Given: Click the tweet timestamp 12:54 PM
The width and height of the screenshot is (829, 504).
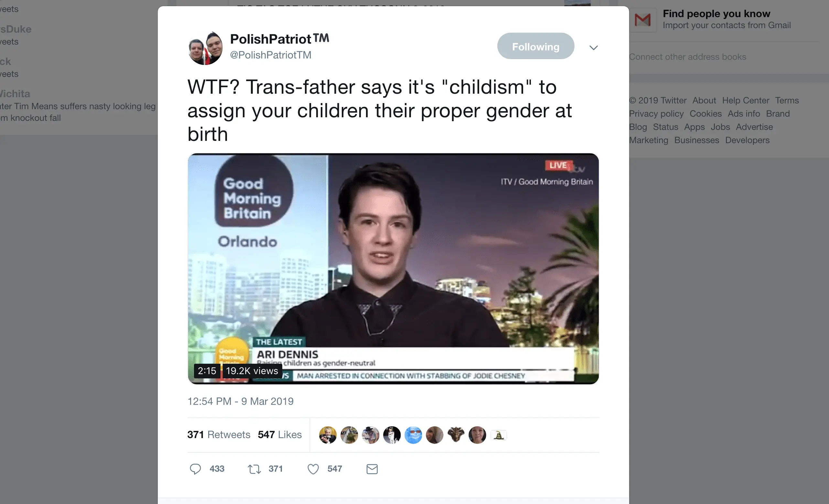Looking at the screenshot, I should pyautogui.click(x=240, y=401).
